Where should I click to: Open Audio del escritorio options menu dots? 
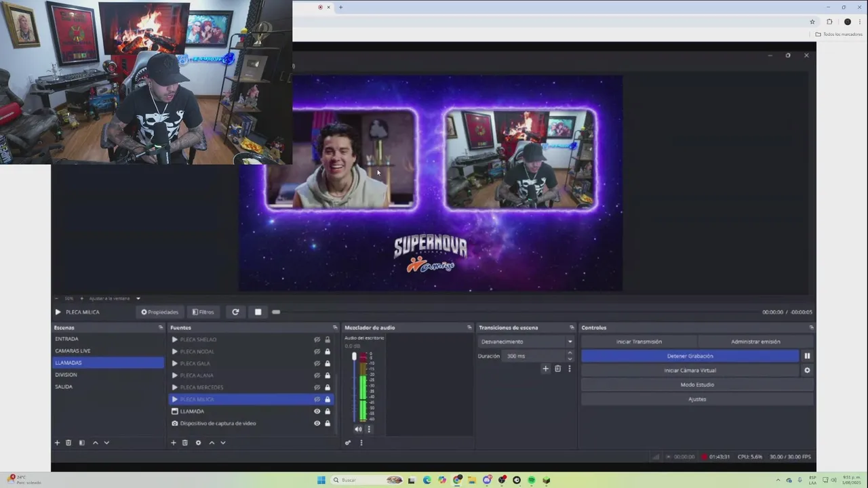369,429
